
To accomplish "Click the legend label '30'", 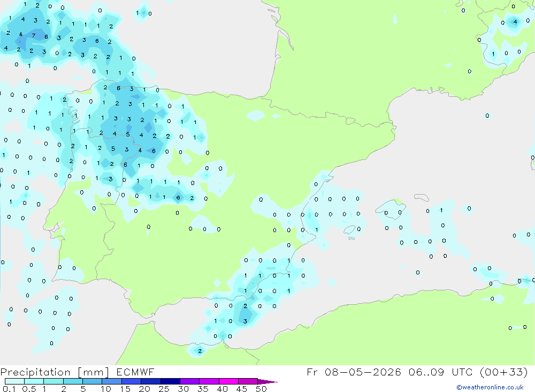I will (x=183, y=389).
